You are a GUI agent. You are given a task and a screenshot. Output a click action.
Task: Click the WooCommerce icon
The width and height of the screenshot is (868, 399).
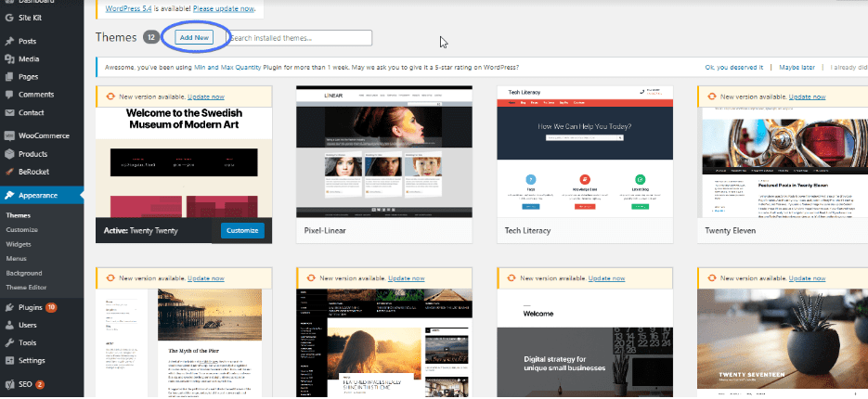[9, 136]
